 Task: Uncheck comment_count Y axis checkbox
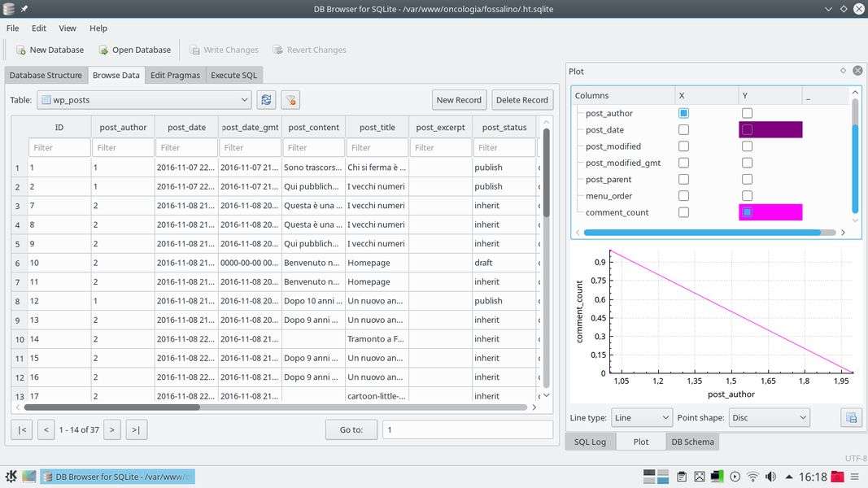(x=747, y=212)
